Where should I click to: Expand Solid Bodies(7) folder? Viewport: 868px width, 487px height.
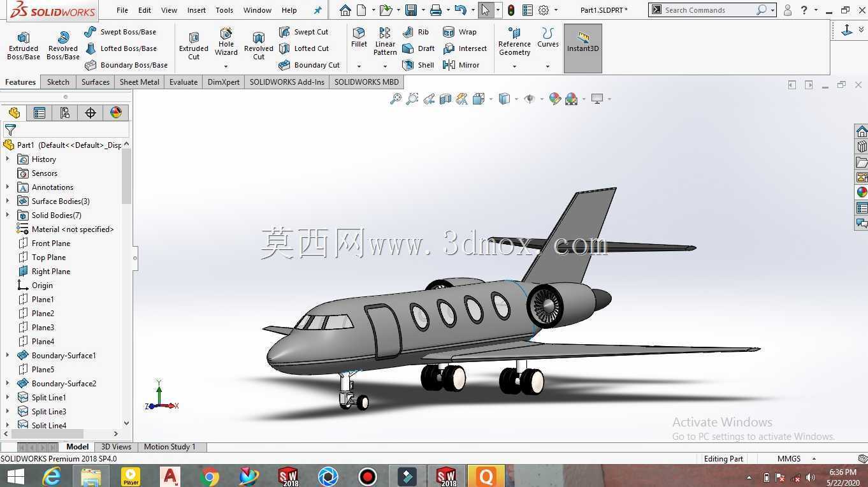[8, 215]
